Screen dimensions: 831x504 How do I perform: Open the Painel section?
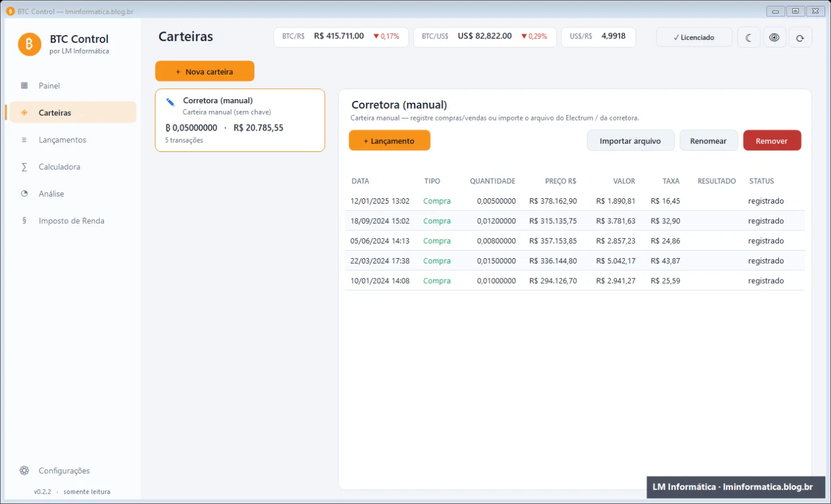[x=73, y=85]
